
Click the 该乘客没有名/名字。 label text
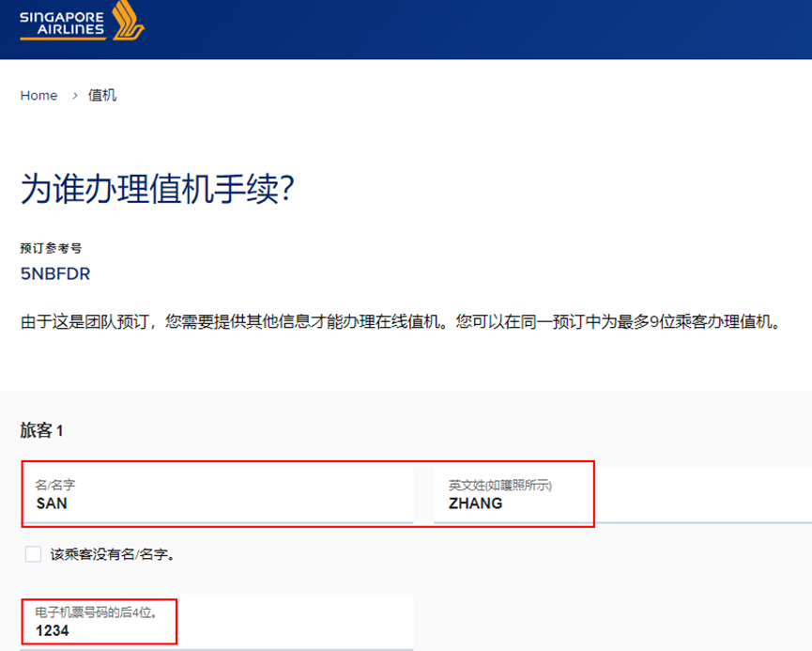(x=113, y=554)
